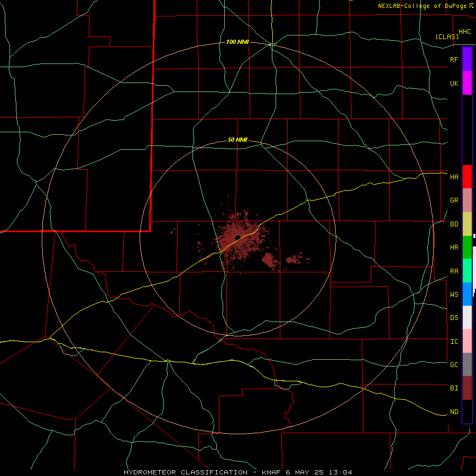Viewport: 476px width, 476px height.
Task: Click the solid echo blob southeast of radar
Action: click(270, 260)
